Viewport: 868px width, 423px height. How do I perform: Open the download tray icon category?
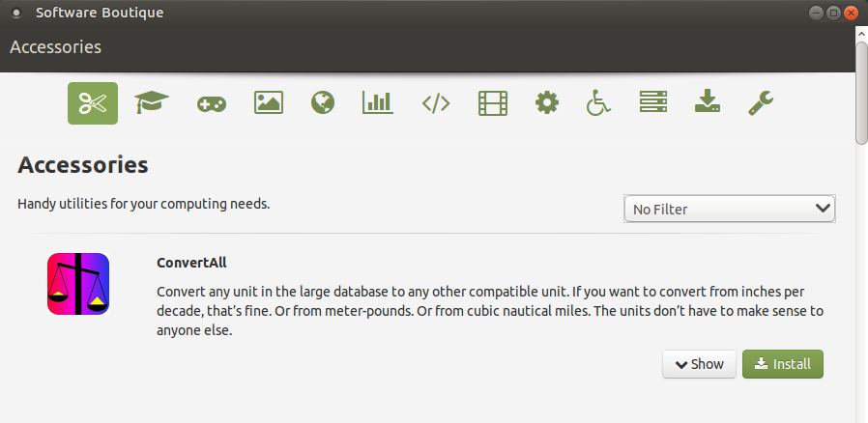(x=709, y=102)
